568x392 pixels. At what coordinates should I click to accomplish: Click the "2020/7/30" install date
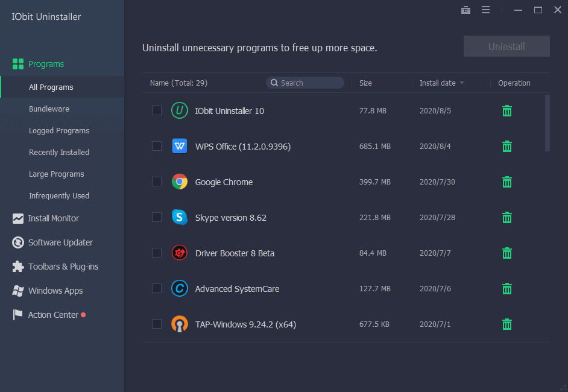(437, 182)
